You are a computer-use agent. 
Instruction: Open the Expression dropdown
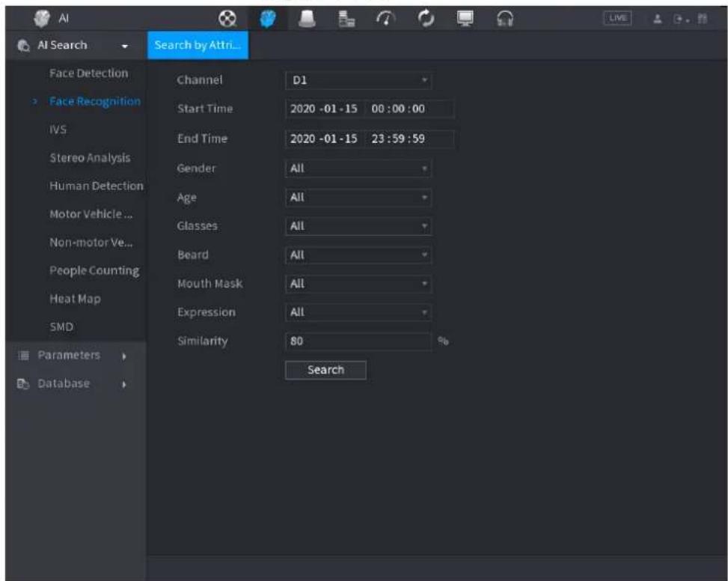pyautogui.click(x=358, y=312)
